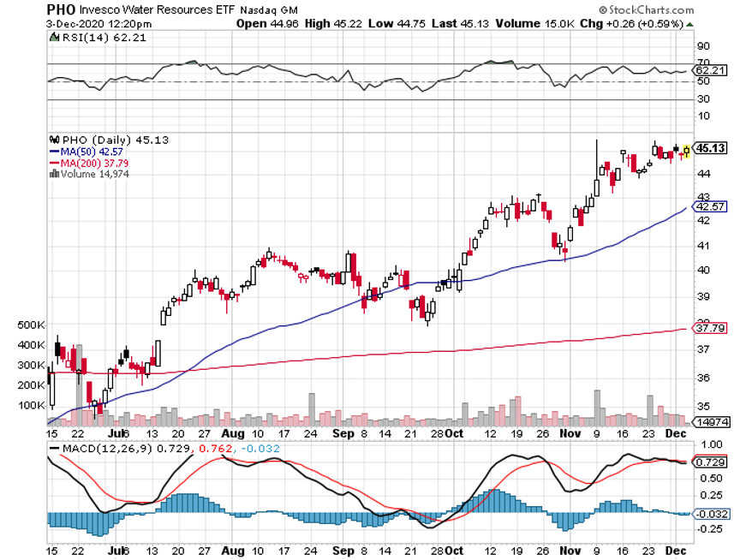This screenshot has height=560, width=740.
Task: Click the 45.13 last price axis tag
Action: click(x=710, y=147)
